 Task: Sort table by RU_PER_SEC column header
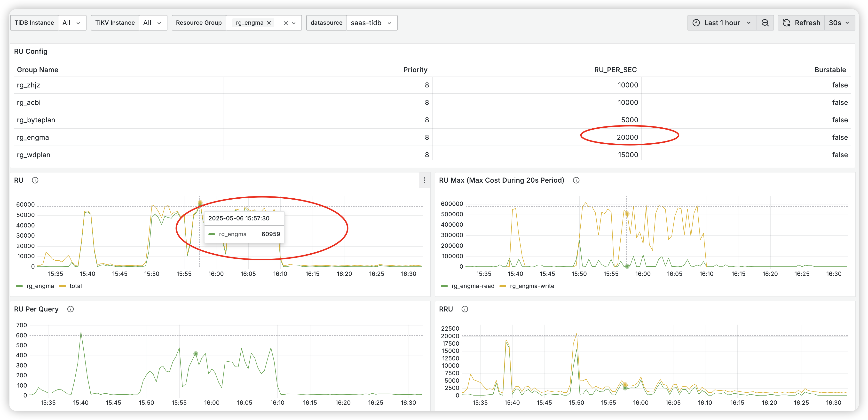(x=615, y=70)
